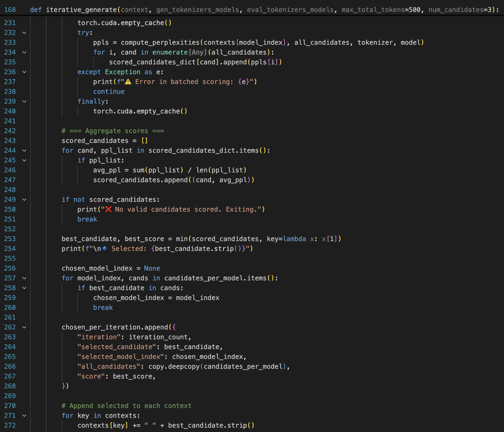Collapse the if ppl_list block at line 245

(x=24, y=160)
